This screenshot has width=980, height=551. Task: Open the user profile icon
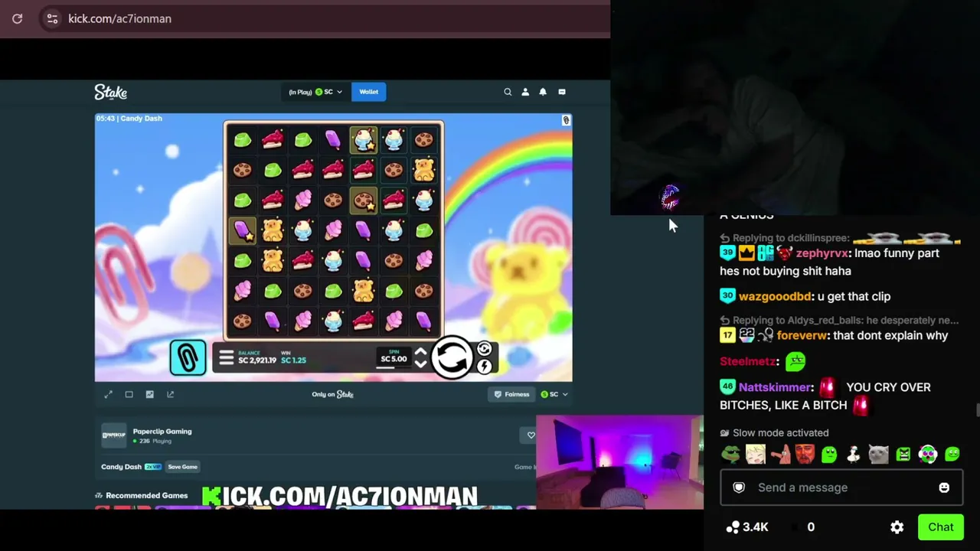[525, 92]
